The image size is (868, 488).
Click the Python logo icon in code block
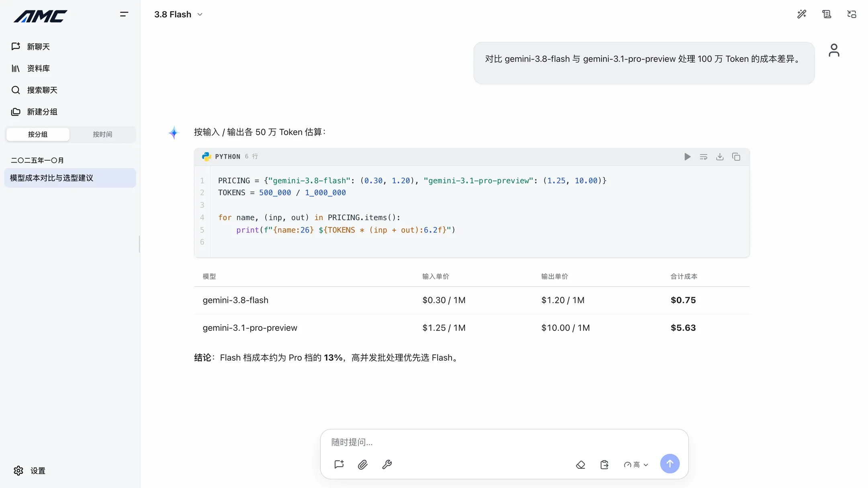207,157
